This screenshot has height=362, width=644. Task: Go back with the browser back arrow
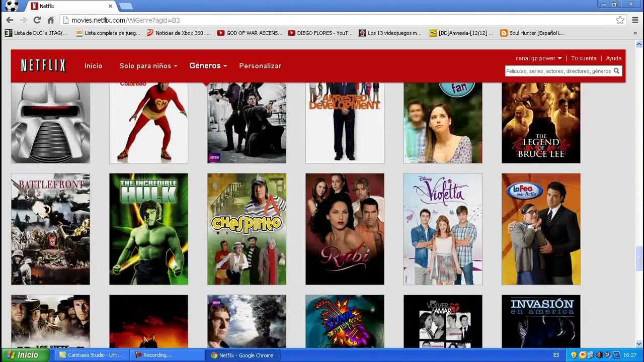[x=10, y=20]
